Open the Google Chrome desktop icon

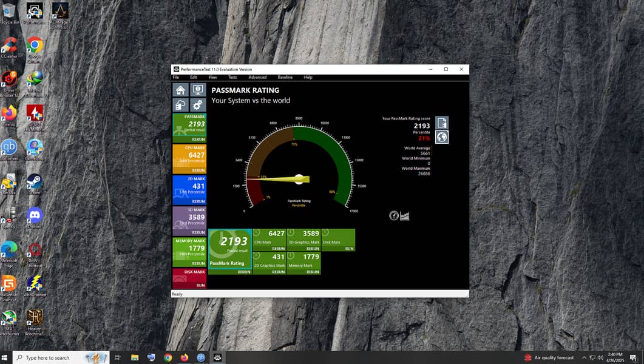(x=35, y=50)
